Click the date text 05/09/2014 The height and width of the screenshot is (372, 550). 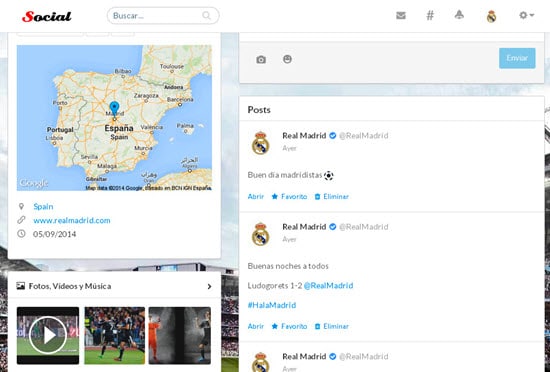(54, 234)
